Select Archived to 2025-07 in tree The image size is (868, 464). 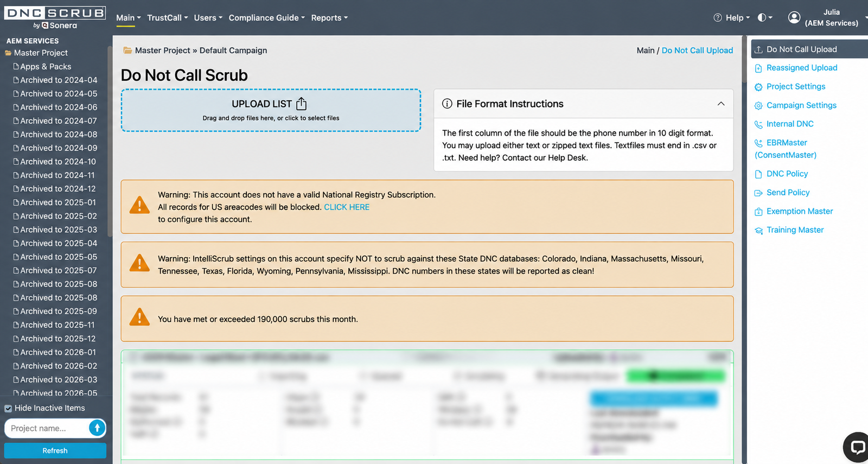click(x=59, y=270)
